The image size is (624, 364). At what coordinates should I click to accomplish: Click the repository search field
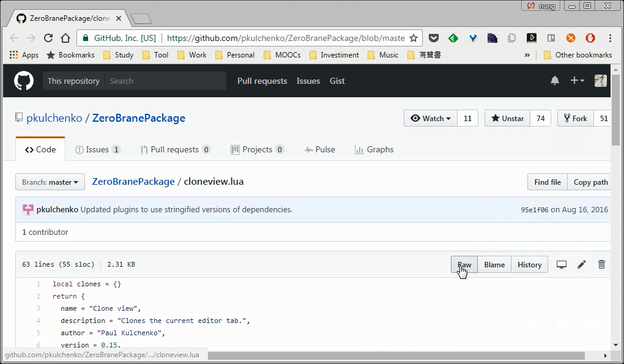tap(166, 81)
